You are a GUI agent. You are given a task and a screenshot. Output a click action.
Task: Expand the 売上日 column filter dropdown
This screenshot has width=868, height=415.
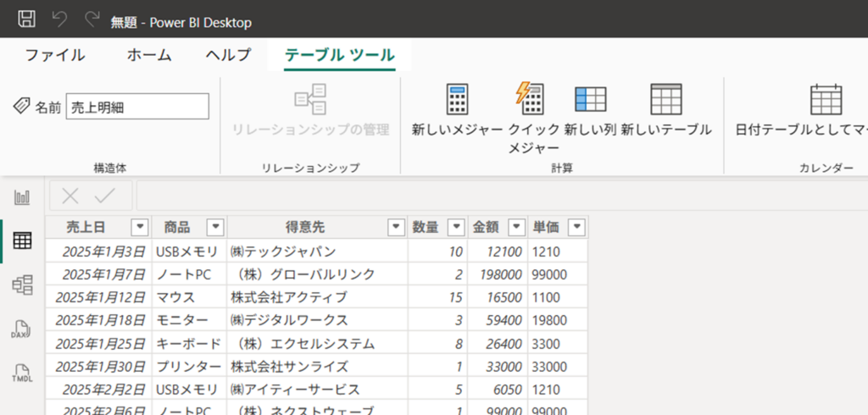pos(140,227)
